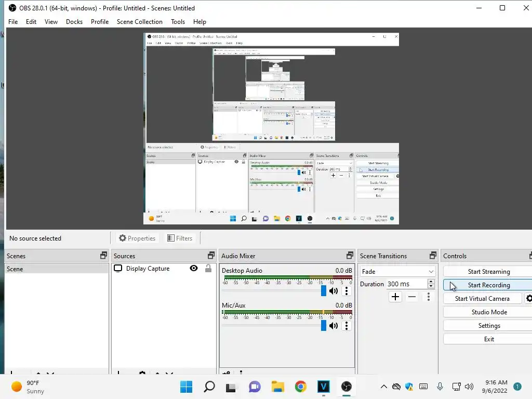The width and height of the screenshot is (532, 399).
Task: Open Desktop Audio options three-dot menu
Action: pyautogui.click(x=347, y=291)
